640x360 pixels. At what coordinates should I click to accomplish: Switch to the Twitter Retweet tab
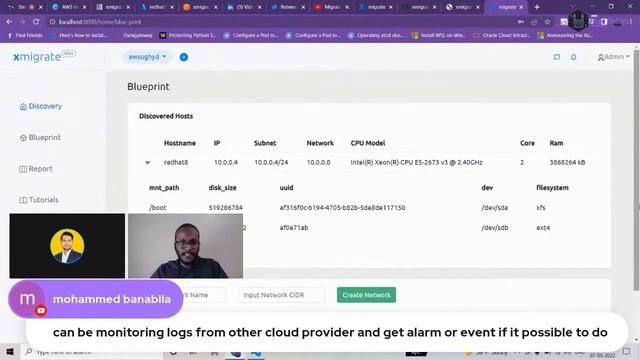(288, 7)
